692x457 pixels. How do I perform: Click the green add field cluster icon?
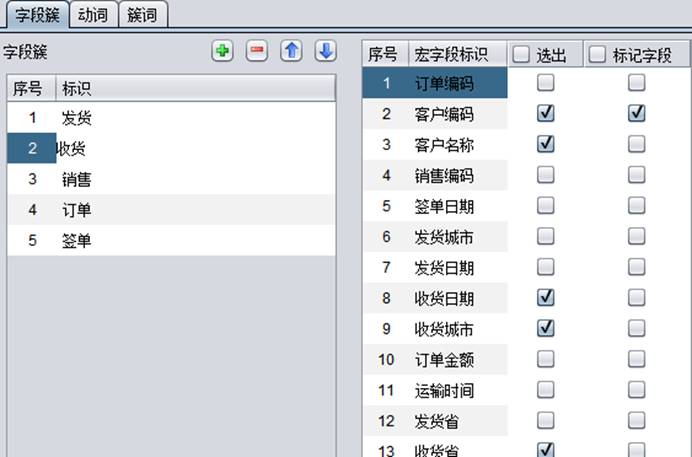pyautogui.click(x=222, y=51)
